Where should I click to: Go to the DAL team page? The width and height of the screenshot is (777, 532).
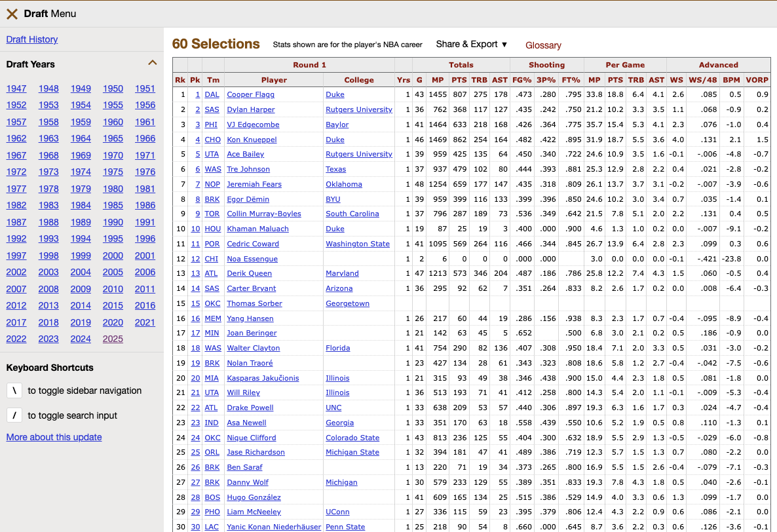[212, 94]
